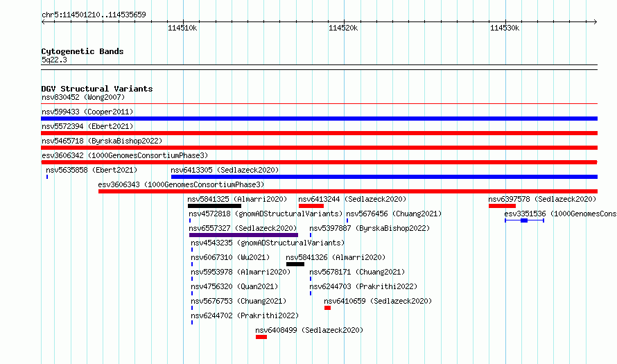The width and height of the screenshot is (617, 364).
Task: Open nsv5676753 (Chuang2021) label
Action: pos(238,301)
